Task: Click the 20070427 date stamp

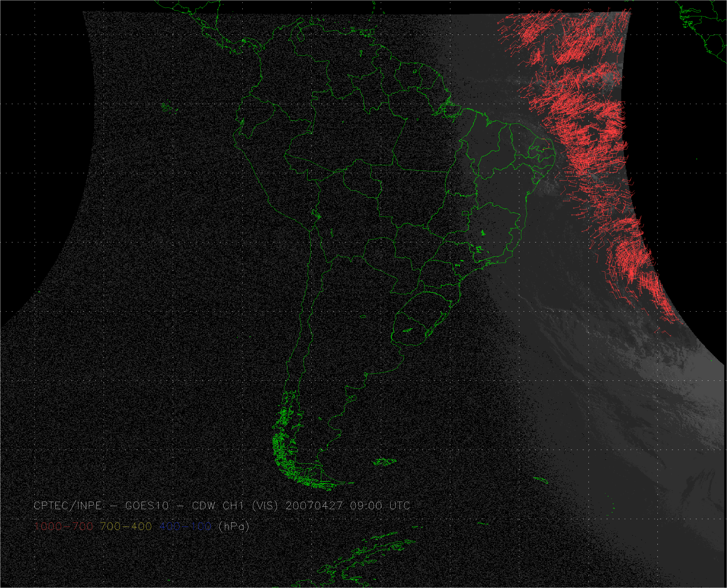Action: [314, 506]
